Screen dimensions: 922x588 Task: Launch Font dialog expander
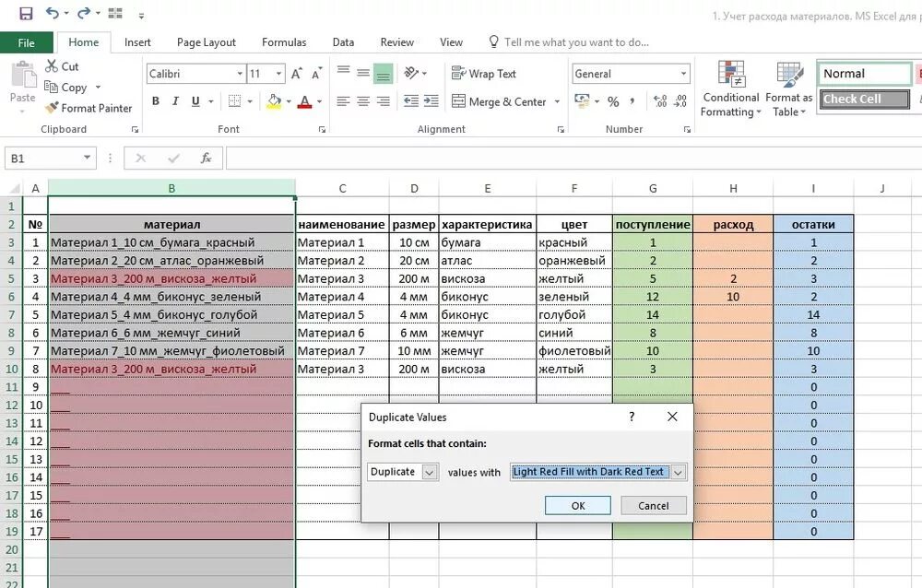322,129
